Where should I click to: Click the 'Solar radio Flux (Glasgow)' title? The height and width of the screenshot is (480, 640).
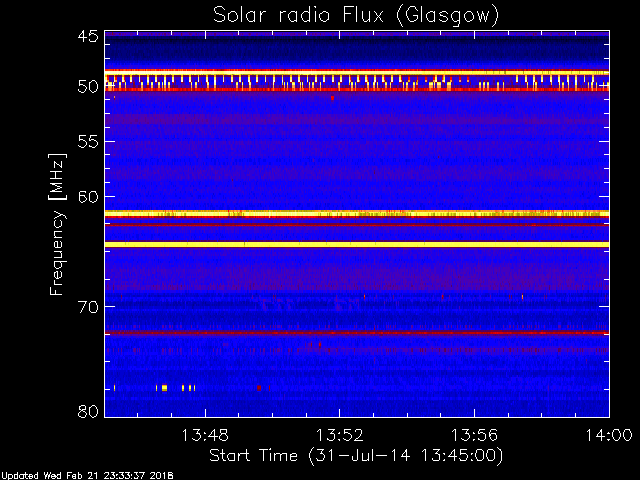point(356,16)
